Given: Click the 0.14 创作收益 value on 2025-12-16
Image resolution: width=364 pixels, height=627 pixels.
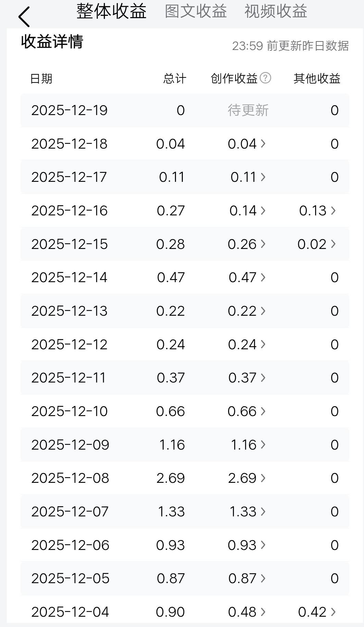Looking at the screenshot, I should pyautogui.click(x=243, y=211).
